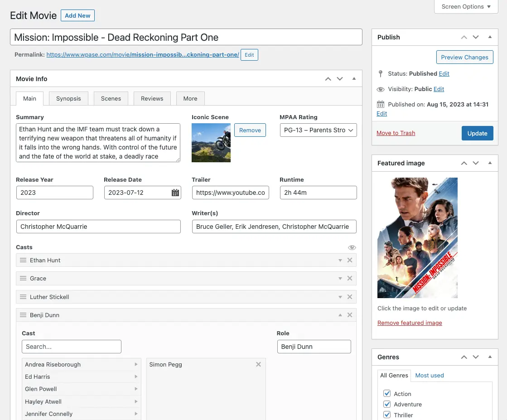Viewport: 507px width, 420px height.
Task: Toggle Casts visibility eye icon
Action: tap(352, 248)
